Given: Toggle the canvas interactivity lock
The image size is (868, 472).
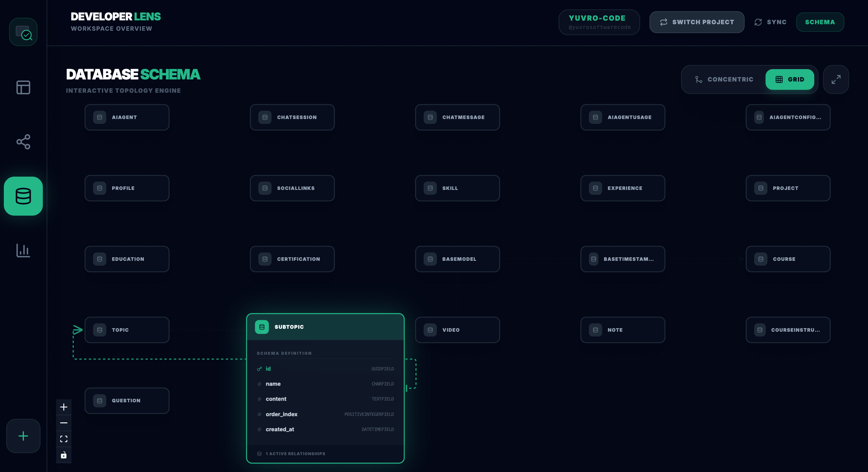Looking at the screenshot, I should click(64, 455).
